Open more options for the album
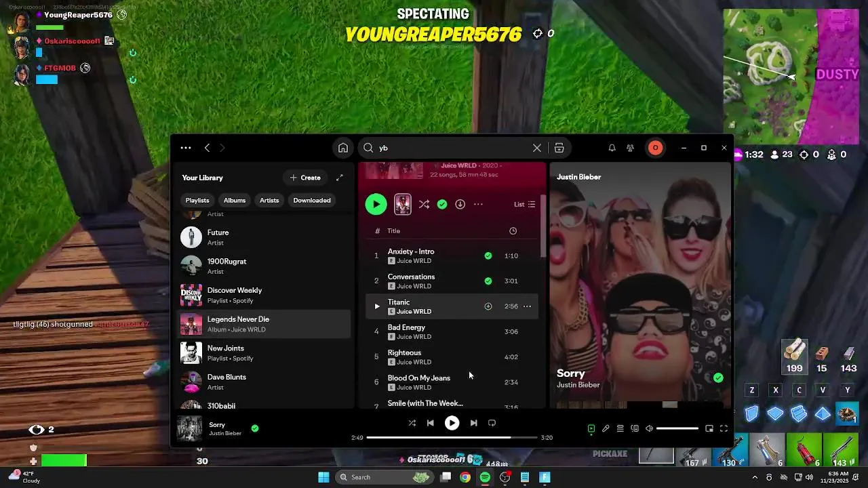The width and height of the screenshot is (868, 488). point(478,204)
